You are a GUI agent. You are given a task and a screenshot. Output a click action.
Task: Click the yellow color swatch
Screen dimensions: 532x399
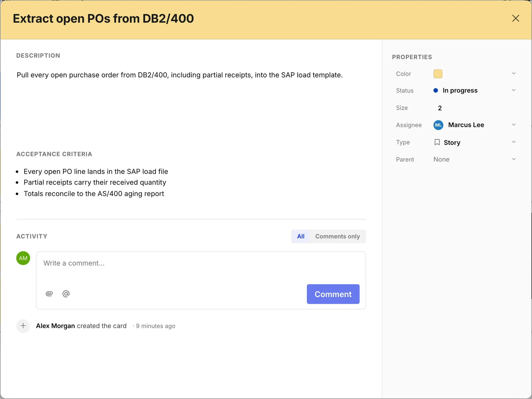click(438, 74)
